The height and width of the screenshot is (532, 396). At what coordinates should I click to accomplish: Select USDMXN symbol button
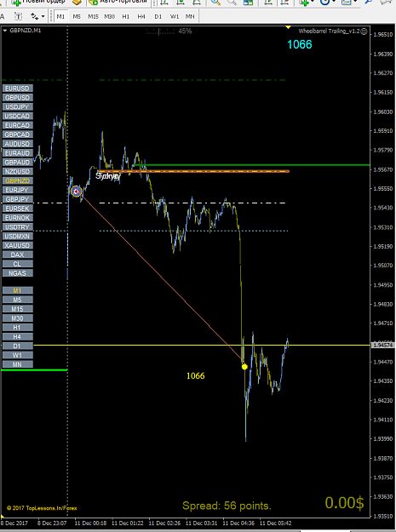click(x=18, y=236)
